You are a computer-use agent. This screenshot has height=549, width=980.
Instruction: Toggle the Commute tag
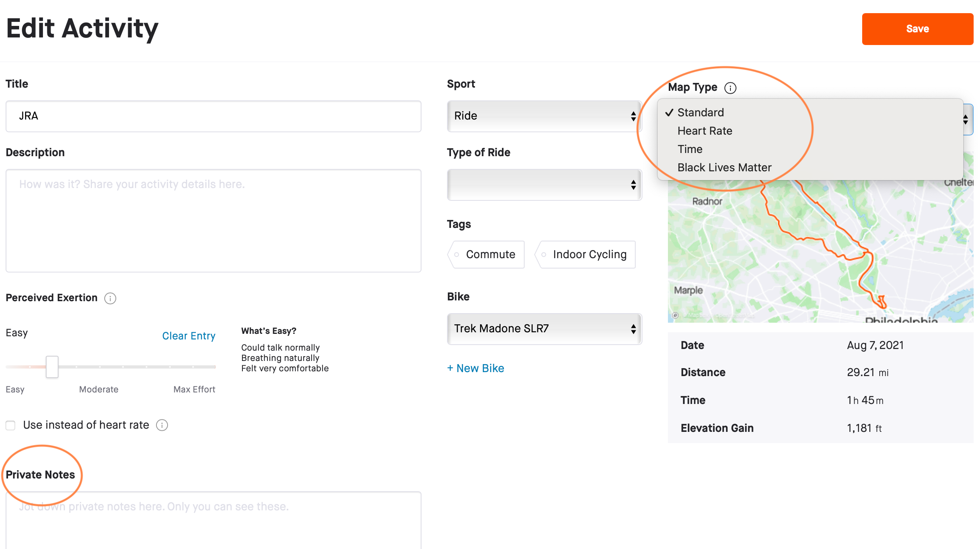point(486,254)
